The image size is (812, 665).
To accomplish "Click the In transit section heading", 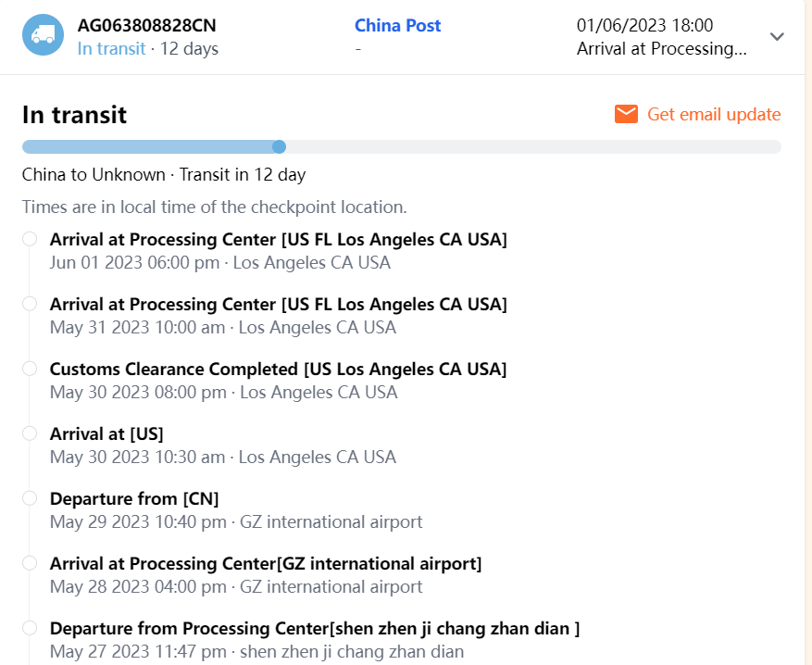I will tap(74, 115).
